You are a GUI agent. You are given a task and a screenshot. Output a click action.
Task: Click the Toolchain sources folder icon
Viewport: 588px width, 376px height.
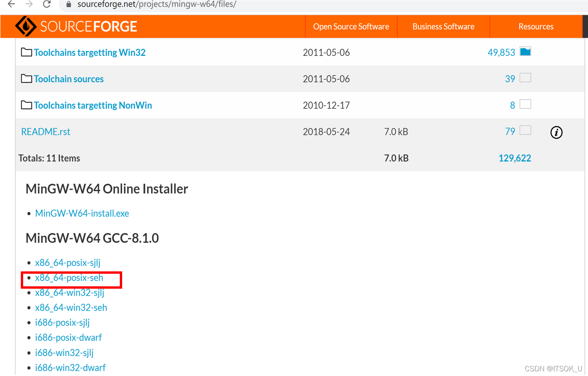click(x=26, y=78)
